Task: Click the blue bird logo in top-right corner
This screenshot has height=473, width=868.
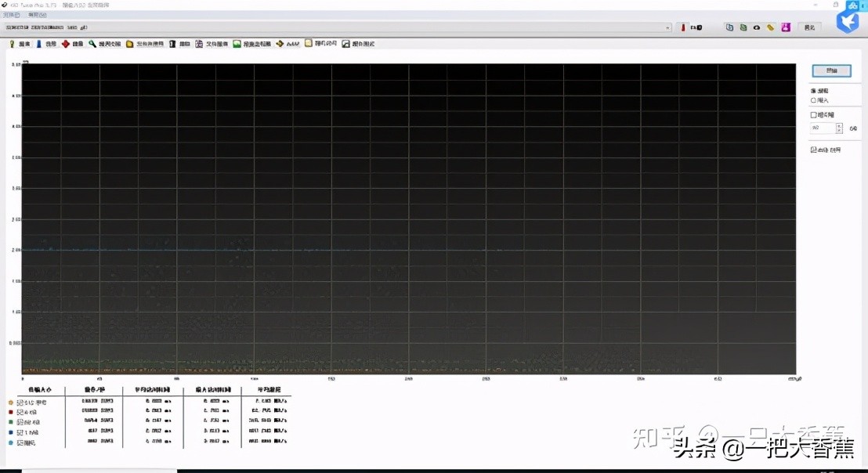Action: 848,22
